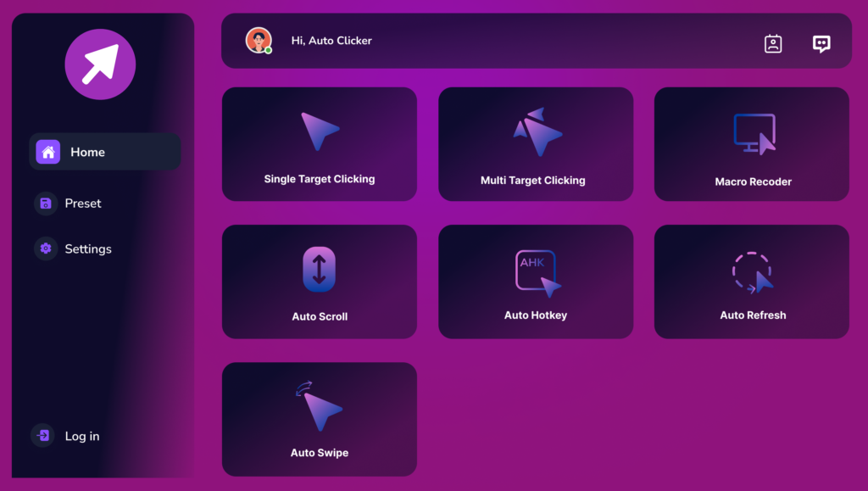
Task: Open the Preset section
Action: pyautogui.click(x=83, y=204)
